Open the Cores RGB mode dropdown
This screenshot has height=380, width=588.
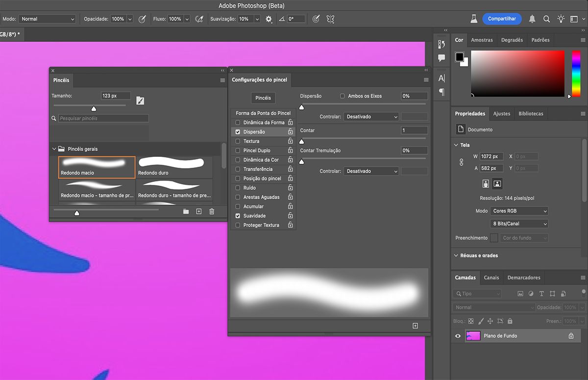[x=519, y=211]
